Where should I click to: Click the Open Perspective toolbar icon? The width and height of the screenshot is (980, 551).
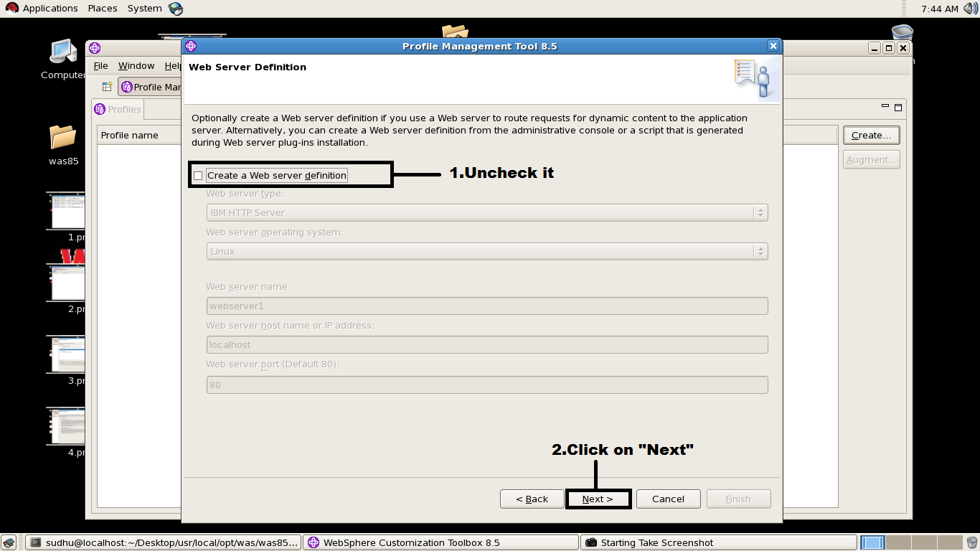tap(105, 86)
